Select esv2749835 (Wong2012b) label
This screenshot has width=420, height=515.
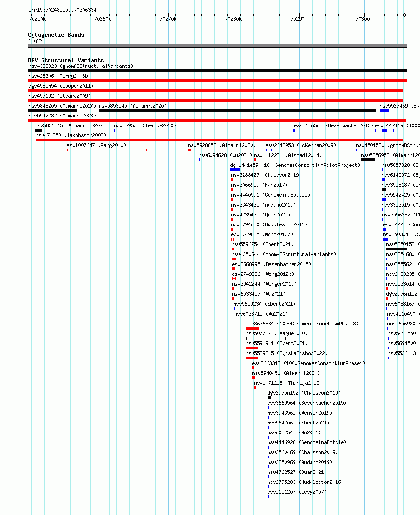point(262,234)
